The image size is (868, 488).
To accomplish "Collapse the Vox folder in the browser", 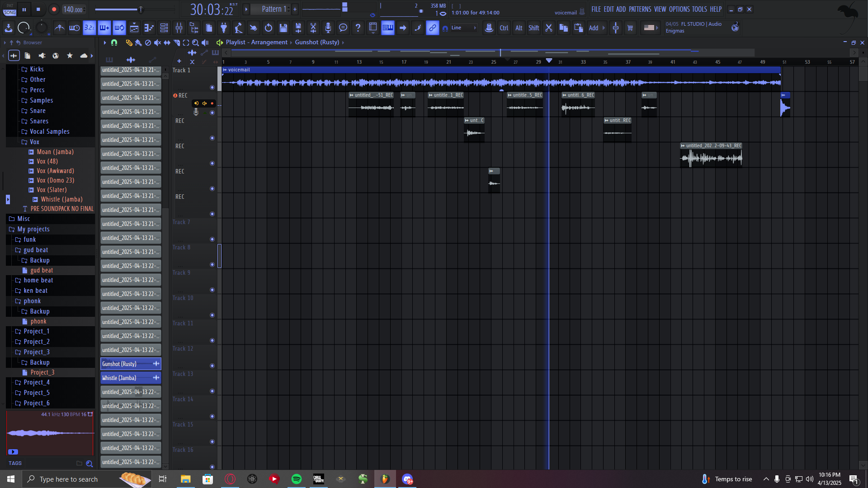I will (34, 142).
